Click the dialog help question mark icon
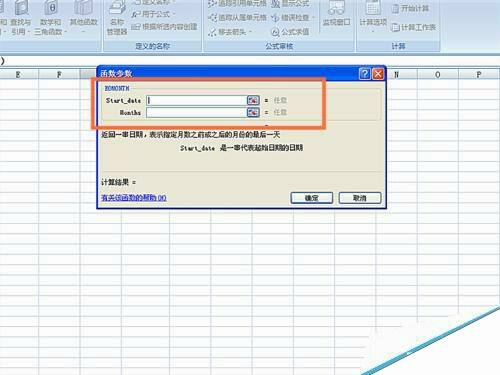Image resolution: width=500 pixels, height=375 pixels. 365,73
